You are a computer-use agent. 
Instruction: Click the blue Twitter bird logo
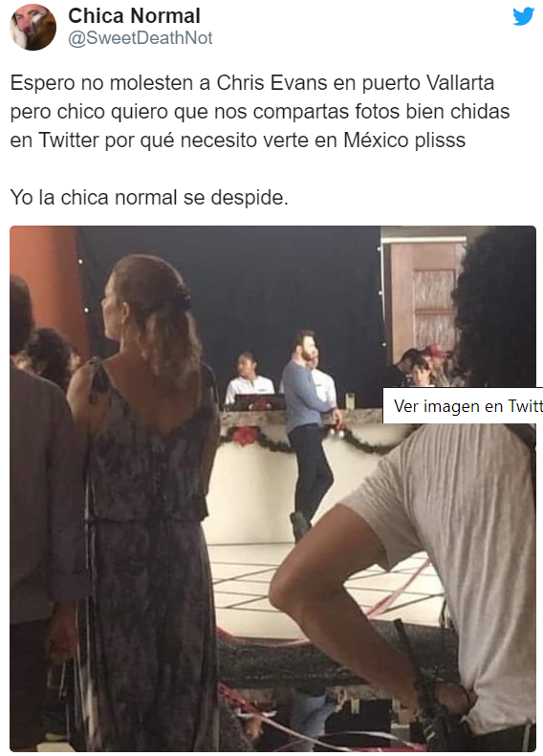[x=523, y=16]
